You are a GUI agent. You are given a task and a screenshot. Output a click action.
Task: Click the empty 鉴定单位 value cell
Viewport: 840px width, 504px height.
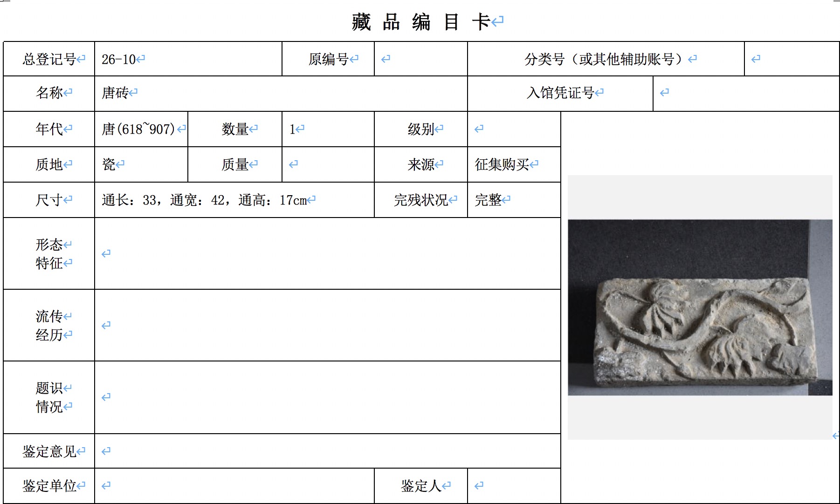[234, 486]
